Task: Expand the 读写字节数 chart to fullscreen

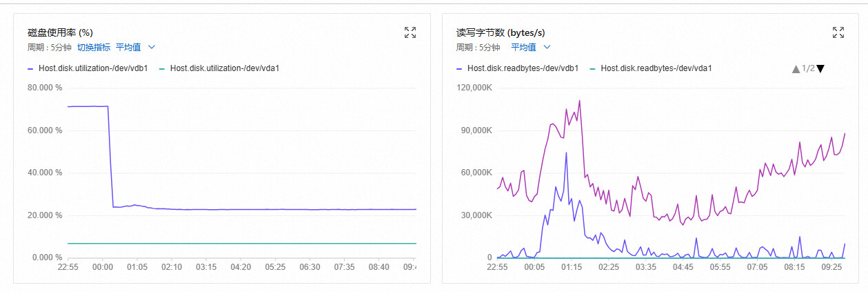Action: click(x=838, y=32)
